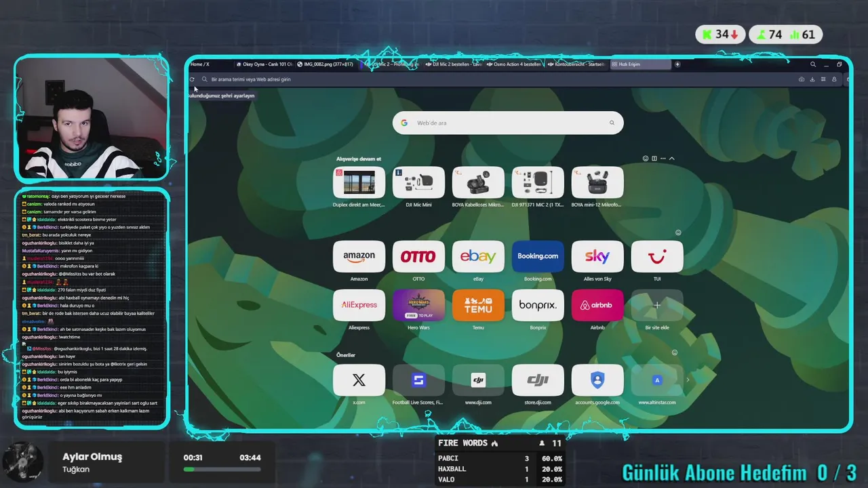Click the layout icon in shopping section header
Viewport: 868px width, 488px height.
click(x=654, y=159)
